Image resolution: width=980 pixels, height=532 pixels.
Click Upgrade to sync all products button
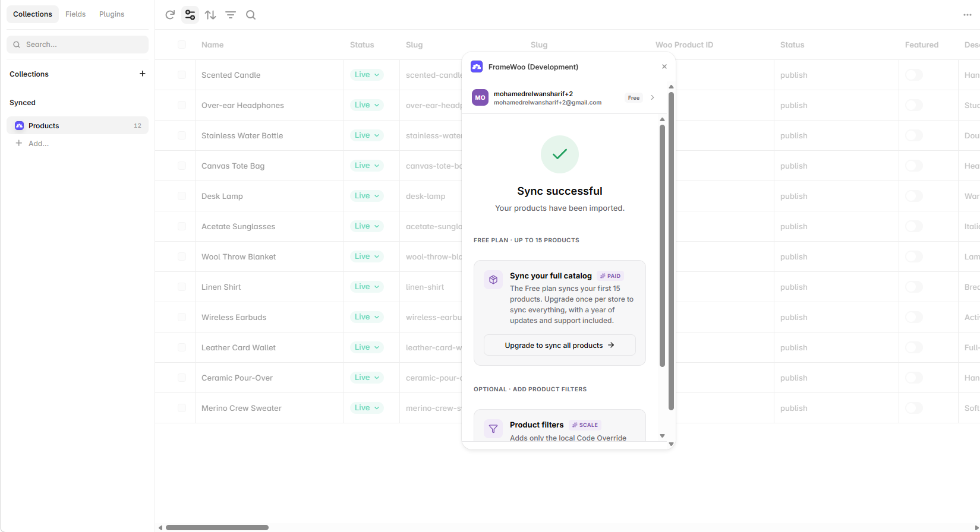pos(560,345)
